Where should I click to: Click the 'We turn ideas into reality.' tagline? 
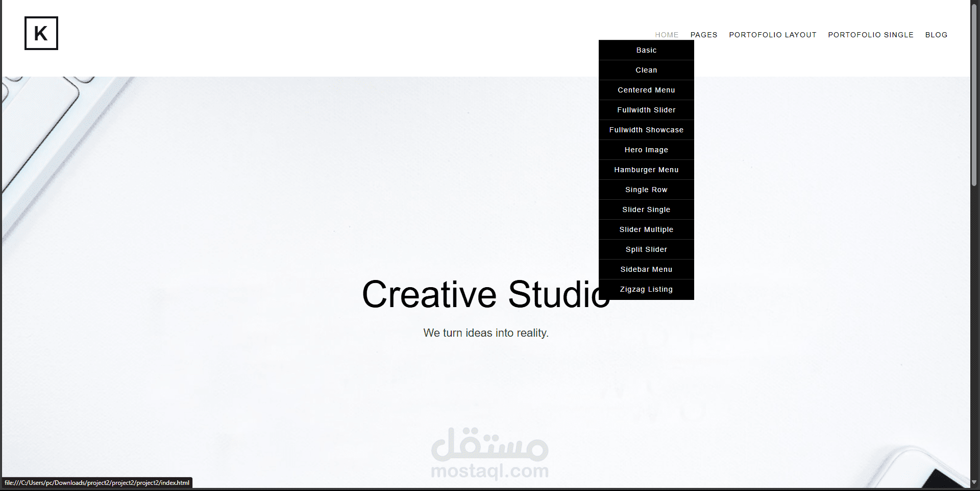486,333
